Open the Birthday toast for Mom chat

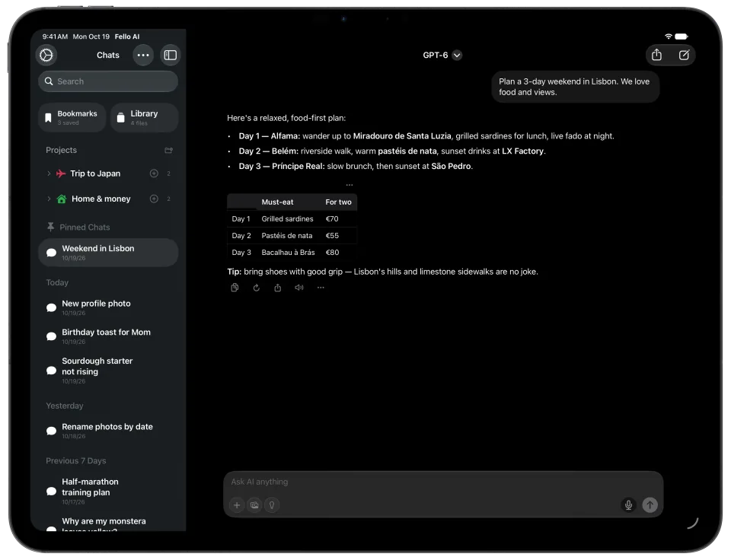tap(108, 336)
